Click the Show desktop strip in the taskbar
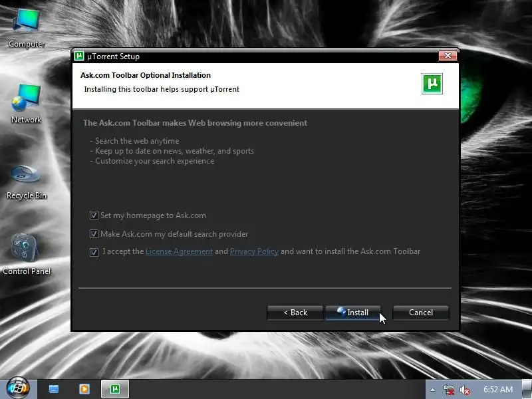This screenshot has width=532, height=399. click(x=527, y=389)
